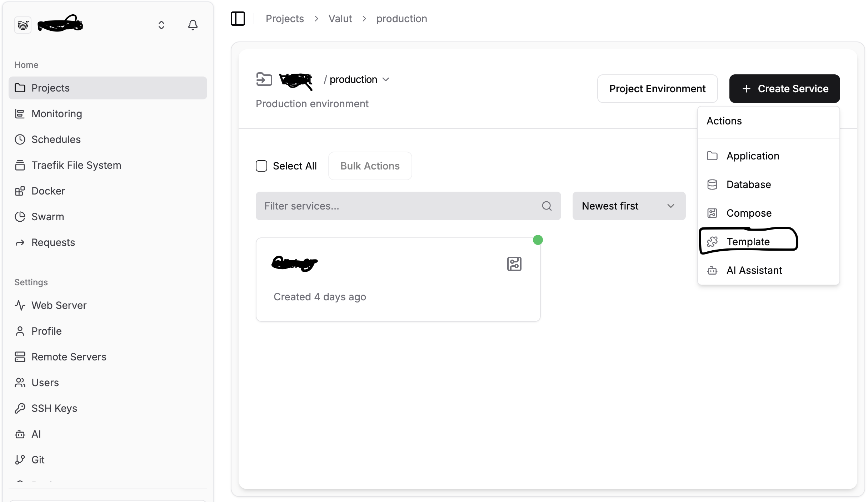The image size is (868, 502).
Task: Open Swarm from the sidebar
Action: coord(48,217)
